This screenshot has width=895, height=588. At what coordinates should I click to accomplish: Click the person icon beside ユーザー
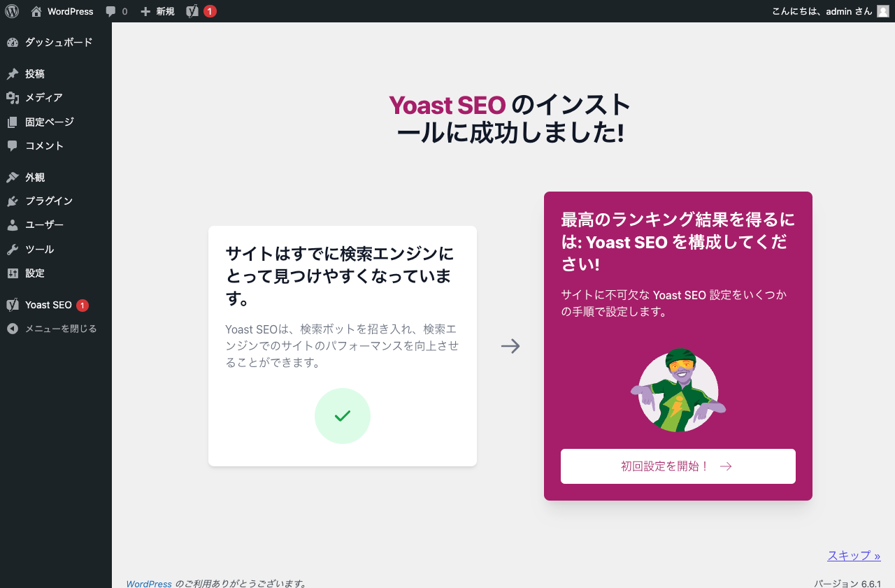13,225
